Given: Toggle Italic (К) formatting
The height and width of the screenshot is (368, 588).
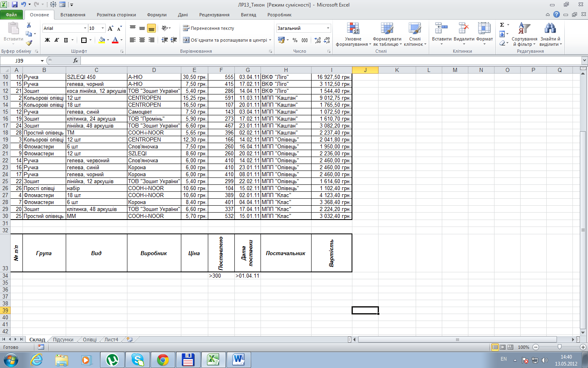Looking at the screenshot, I should pos(56,40).
